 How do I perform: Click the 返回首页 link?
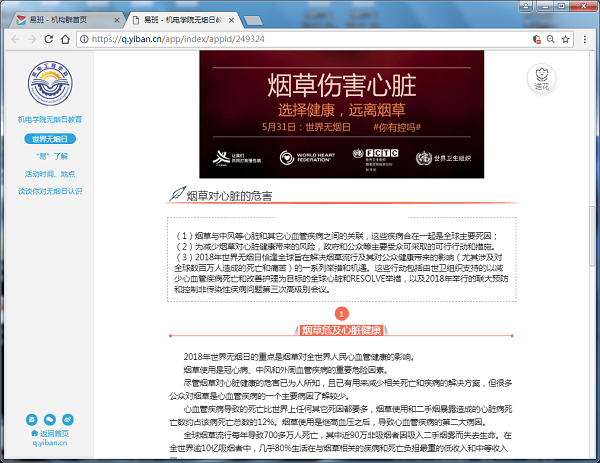pyautogui.click(x=51, y=433)
